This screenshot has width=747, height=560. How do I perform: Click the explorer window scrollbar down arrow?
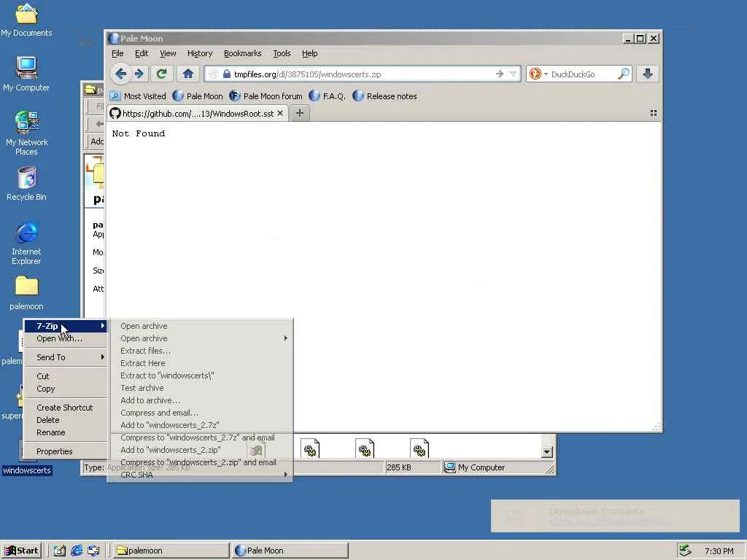(x=547, y=452)
